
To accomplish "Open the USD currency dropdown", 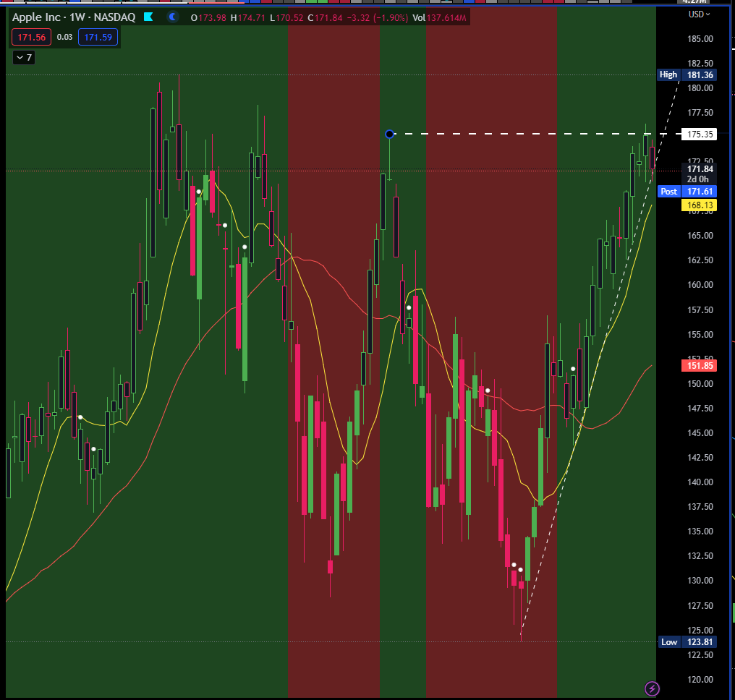I will tap(699, 14).
